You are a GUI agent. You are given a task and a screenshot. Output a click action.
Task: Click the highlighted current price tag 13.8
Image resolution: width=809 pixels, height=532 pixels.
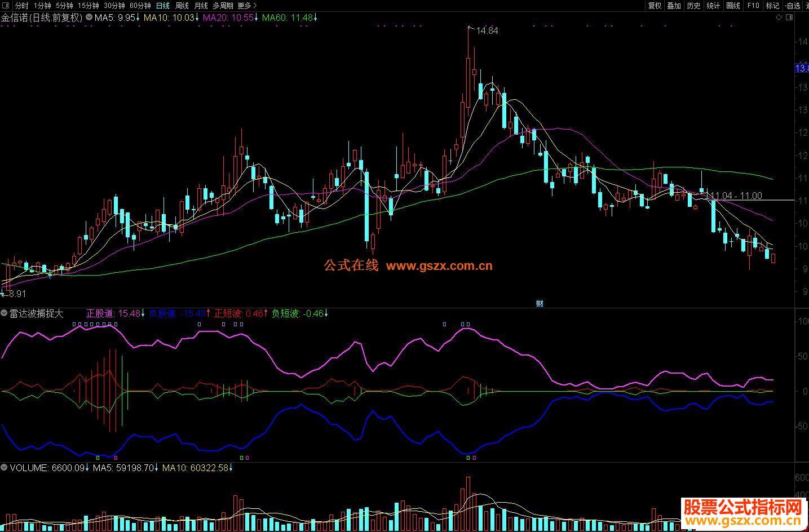click(x=802, y=68)
